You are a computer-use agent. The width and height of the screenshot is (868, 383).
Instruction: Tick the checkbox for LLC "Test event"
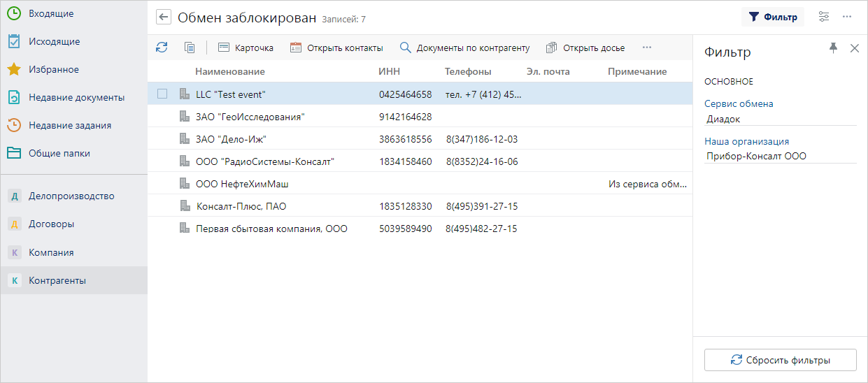pyautogui.click(x=162, y=94)
